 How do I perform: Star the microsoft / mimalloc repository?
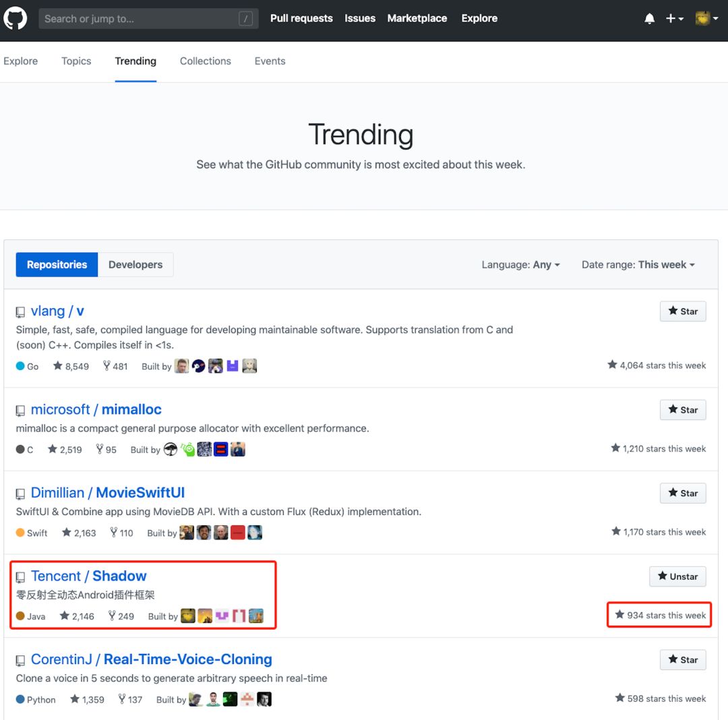click(683, 410)
